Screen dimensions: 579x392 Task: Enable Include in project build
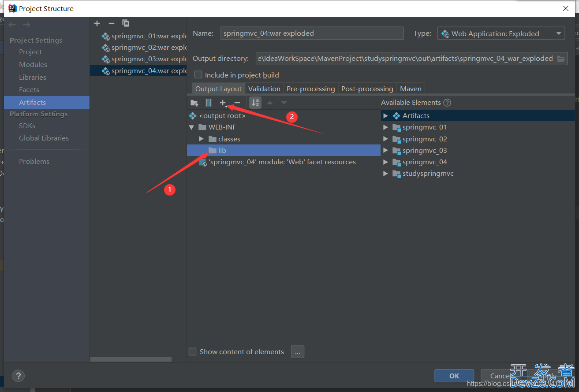(x=198, y=75)
